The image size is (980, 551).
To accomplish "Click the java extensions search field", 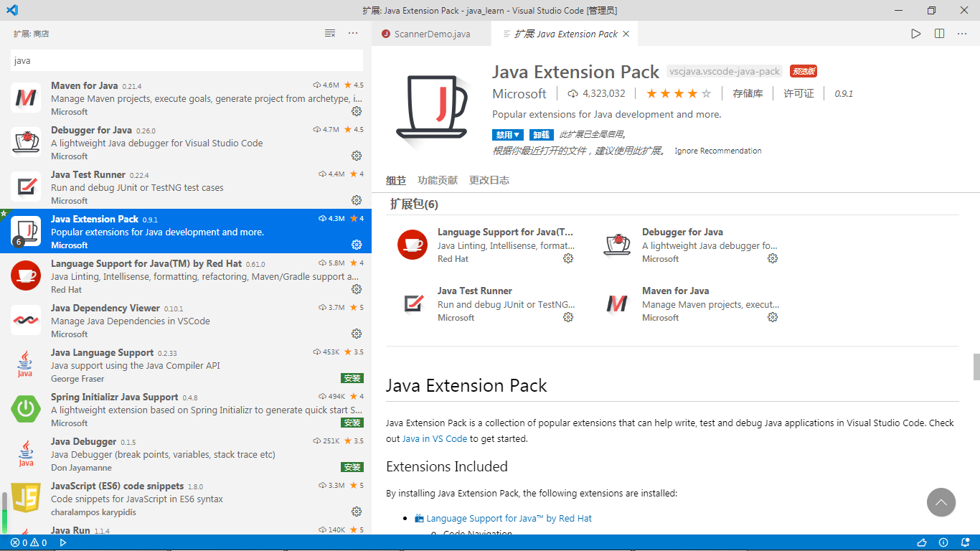I will point(187,61).
